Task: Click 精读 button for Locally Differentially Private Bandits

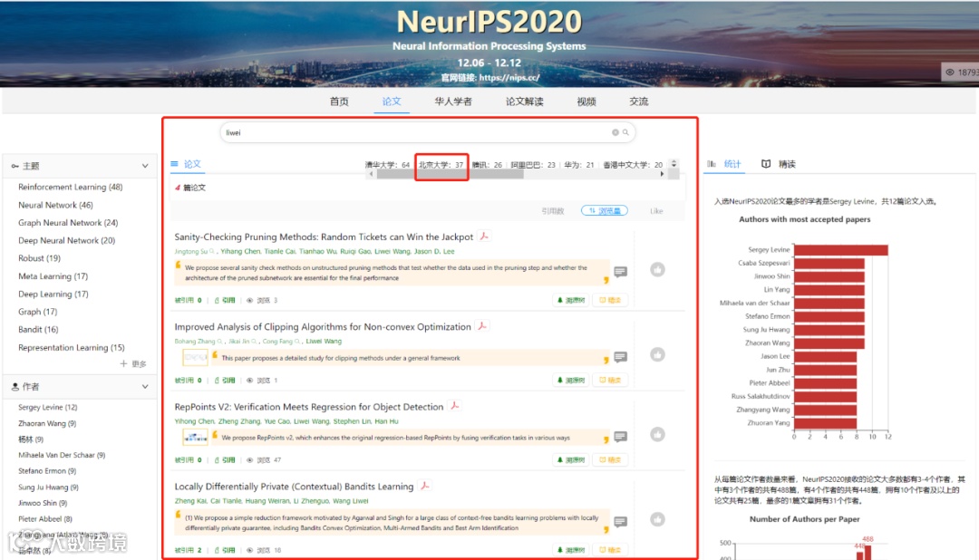Action: 610,550
